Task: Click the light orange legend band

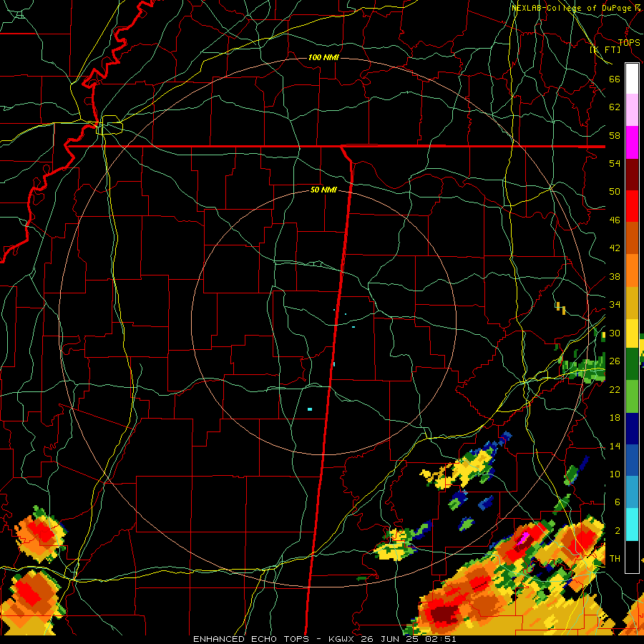Action: pyautogui.click(x=632, y=270)
